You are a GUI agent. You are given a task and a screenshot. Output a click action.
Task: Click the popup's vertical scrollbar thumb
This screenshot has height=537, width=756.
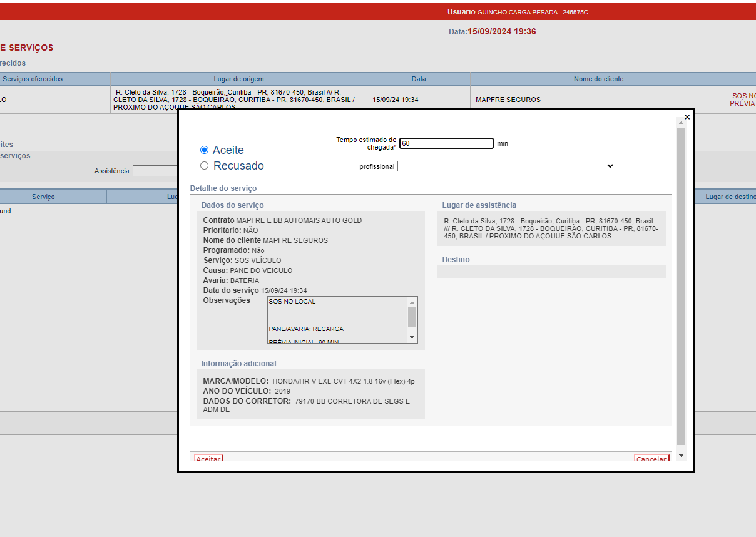(681, 285)
